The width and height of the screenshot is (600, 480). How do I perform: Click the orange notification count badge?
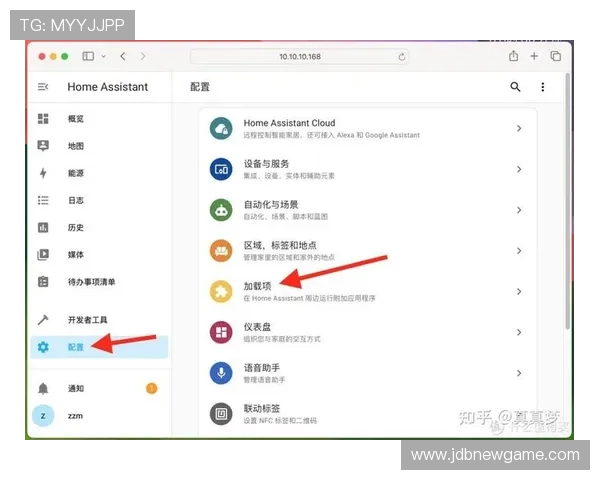pos(152,389)
